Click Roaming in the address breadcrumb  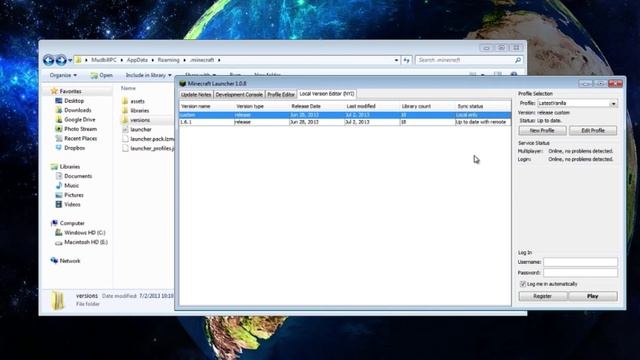coord(169,60)
